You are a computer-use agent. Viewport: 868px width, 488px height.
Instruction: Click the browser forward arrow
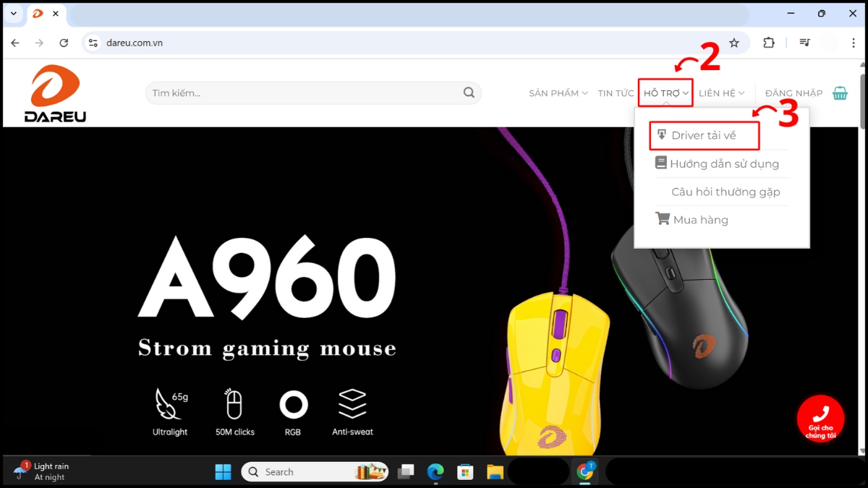pyautogui.click(x=39, y=43)
